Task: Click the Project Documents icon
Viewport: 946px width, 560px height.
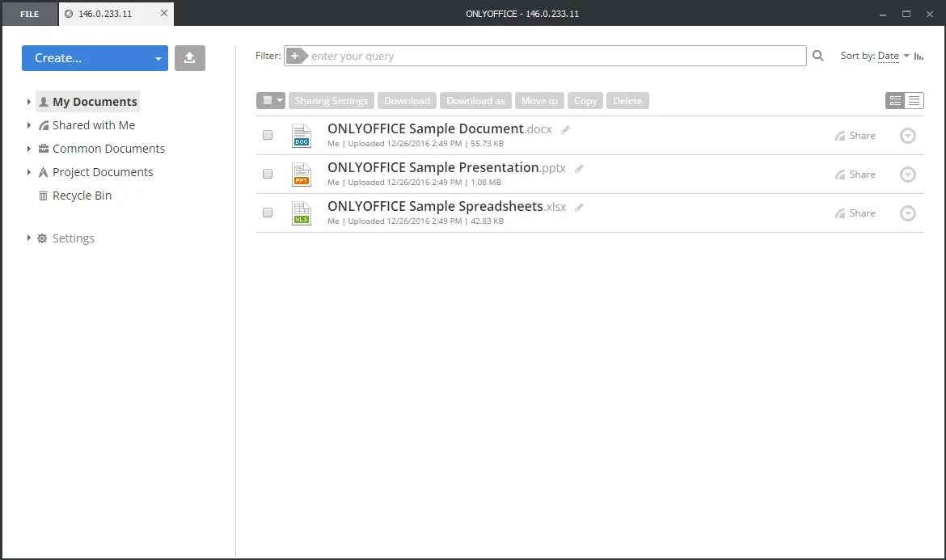Action: pyautogui.click(x=43, y=172)
